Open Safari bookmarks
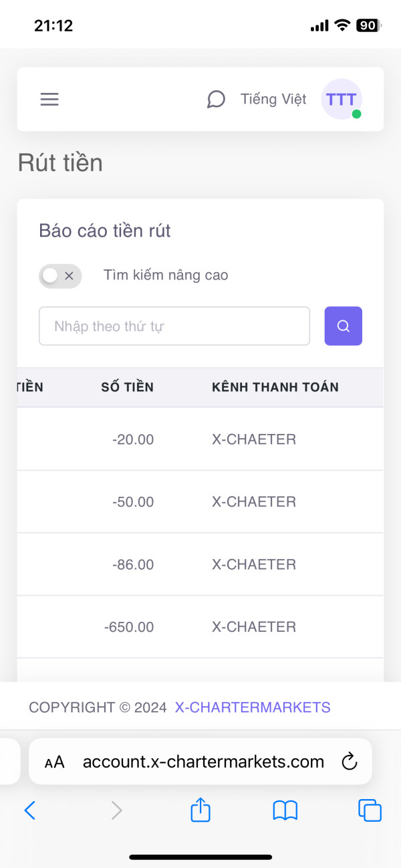Image resolution: width=401 pixels, height=868 pixels. [x=285, y=810]
